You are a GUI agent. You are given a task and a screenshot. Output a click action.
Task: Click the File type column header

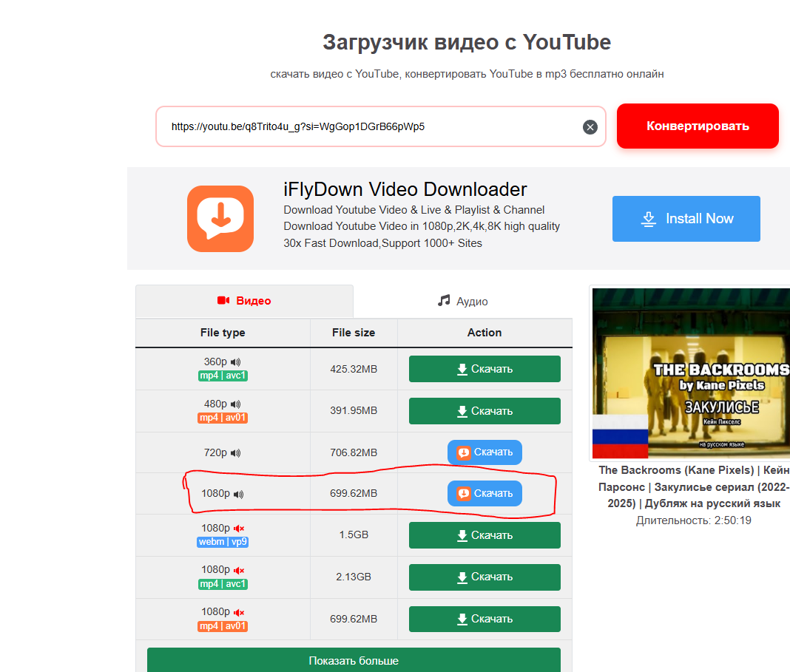pos(223,333)
